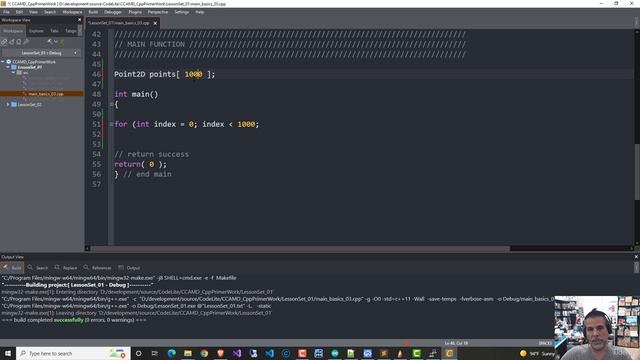Switch to the Explorer tab in Workspace View
Screen dimensions: 640x360
(x=36, y=31)
